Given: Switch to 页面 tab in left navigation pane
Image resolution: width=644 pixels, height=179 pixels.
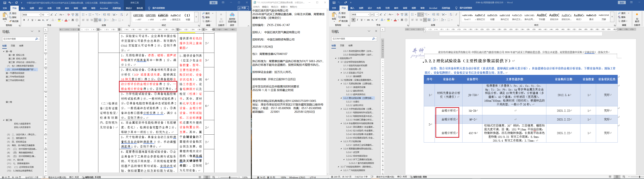Looking at the screenshot, I should click(13, 46).
